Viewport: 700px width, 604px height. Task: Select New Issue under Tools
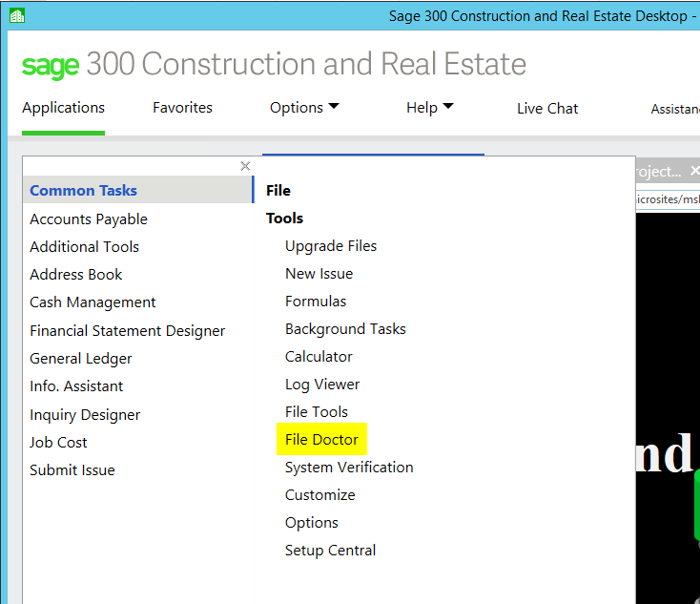click(319, 274)
